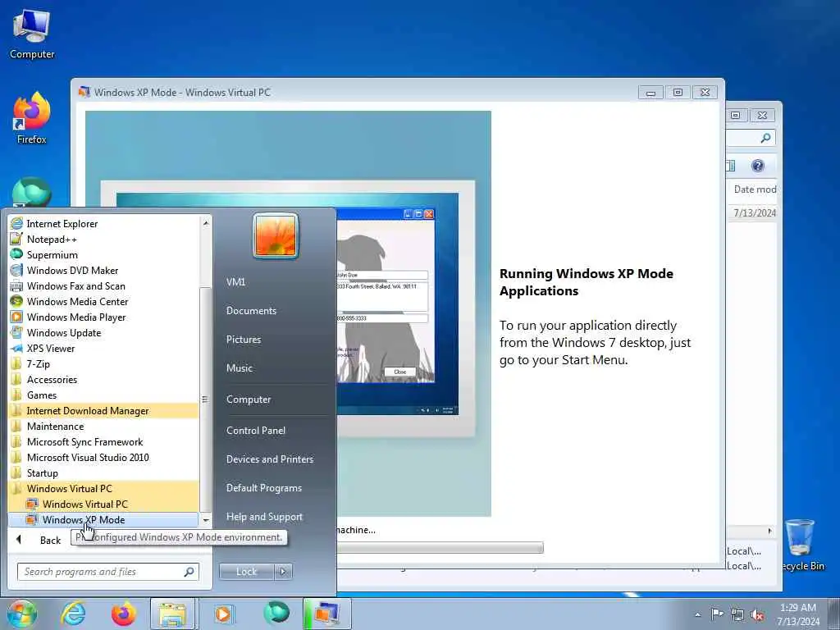Click programs list scroll up arrow
The height and width of the screenshot is (630, 840).
pos(205,223)
